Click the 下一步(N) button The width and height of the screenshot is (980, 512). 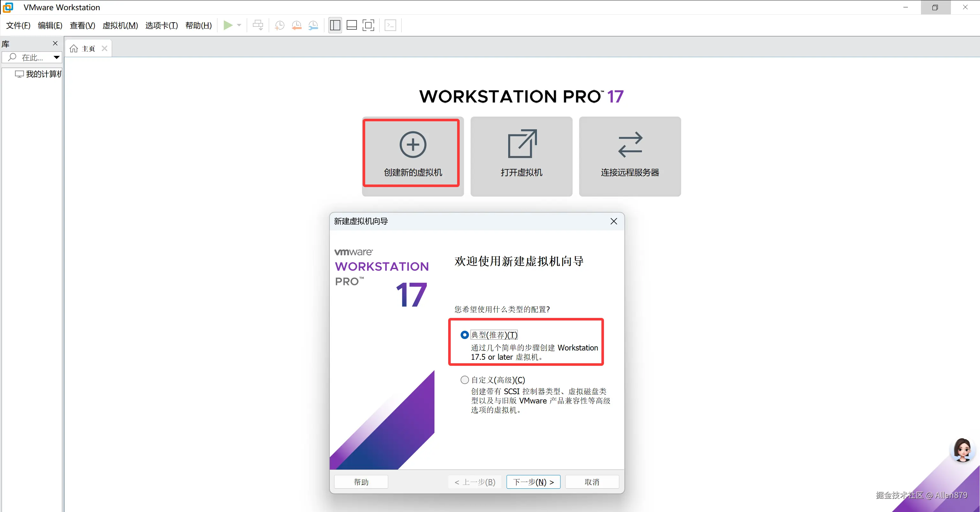533,482
